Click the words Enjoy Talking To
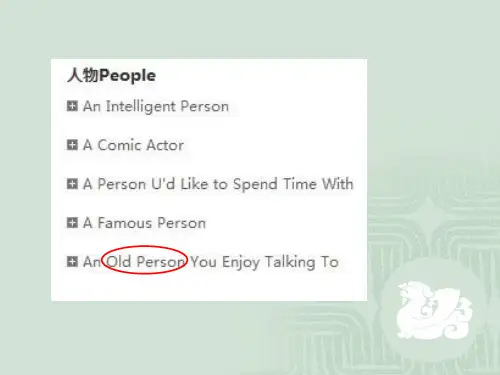Viewport: 500px width, 375px height. 280,262
